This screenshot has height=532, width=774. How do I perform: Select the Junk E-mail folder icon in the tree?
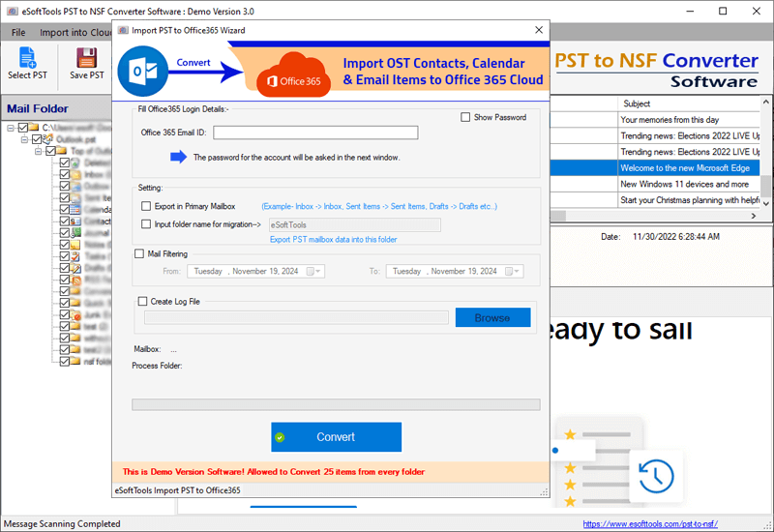point(75,314)
